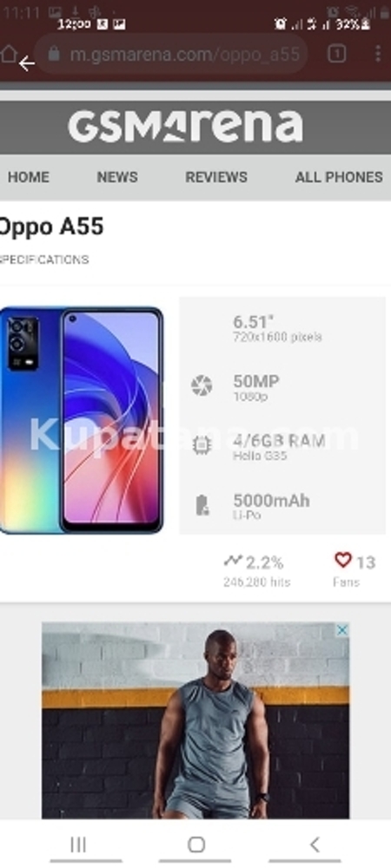Tap the GSMArena logo
This screenshot has width=391, height=868.
click(185, 126)
